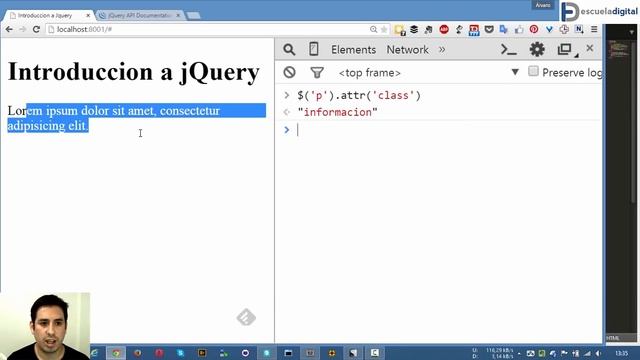Go forward in browser history
Image resolution: width=640 pixels, height=360 pixels.
tap(22, 29)
